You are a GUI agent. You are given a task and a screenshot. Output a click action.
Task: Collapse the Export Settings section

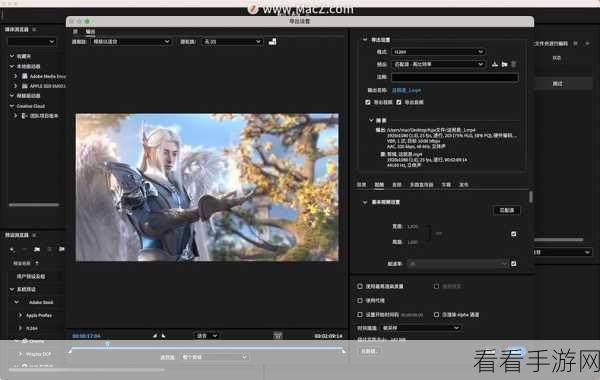pos(365,39)
